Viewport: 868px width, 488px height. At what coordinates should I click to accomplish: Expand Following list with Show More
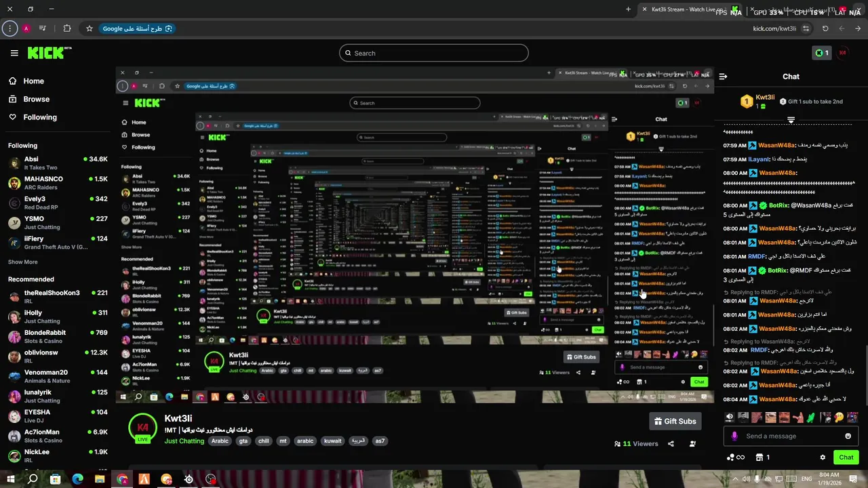[x=23, y=262]
